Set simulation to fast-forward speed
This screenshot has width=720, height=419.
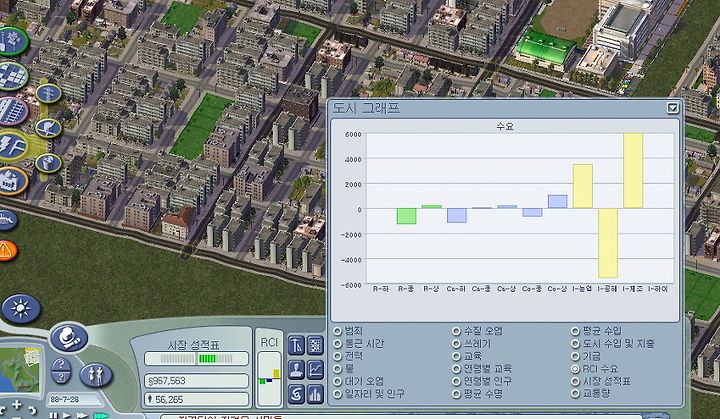click(x=82, y=416)
